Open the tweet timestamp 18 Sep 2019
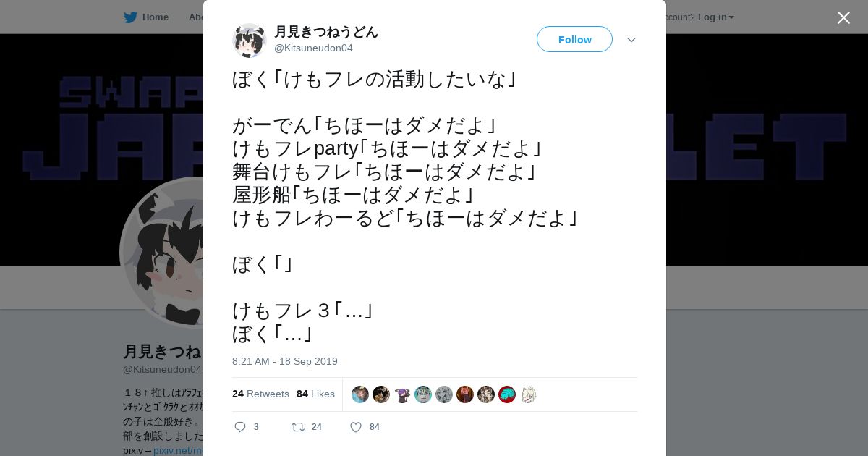 [285, 361]
